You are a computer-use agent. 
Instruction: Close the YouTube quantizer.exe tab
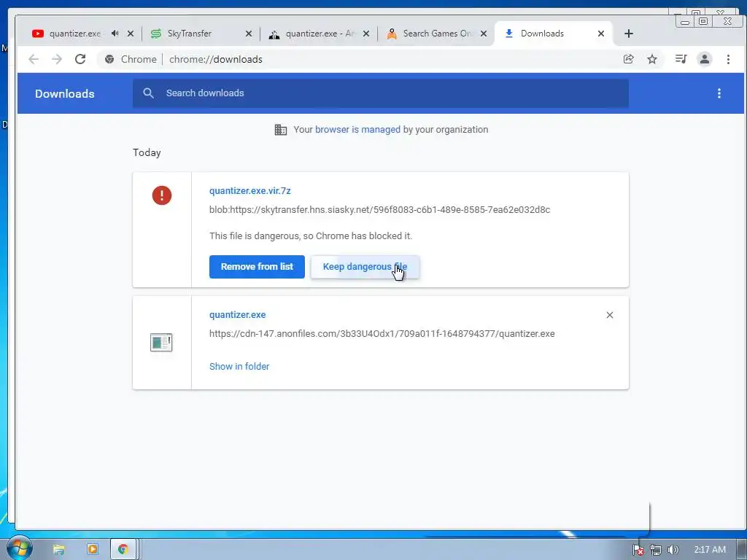click(x=131, y=34)
